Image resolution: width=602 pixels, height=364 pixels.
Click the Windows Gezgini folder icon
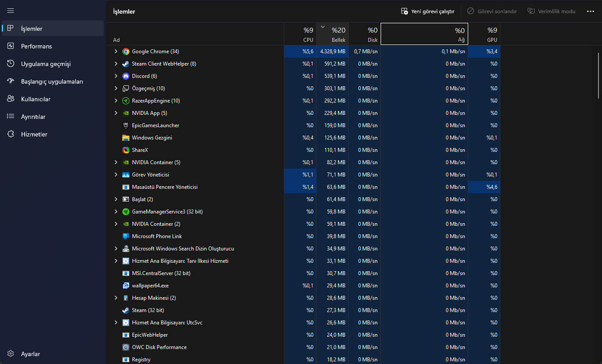pyautogui.click(x=126, y=138)
